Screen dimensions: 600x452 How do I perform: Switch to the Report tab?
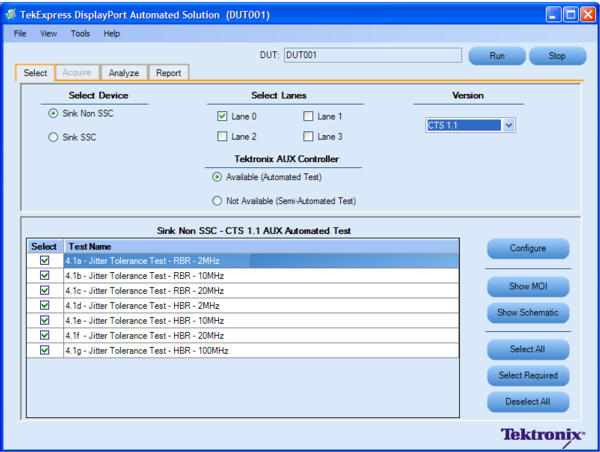168,73
